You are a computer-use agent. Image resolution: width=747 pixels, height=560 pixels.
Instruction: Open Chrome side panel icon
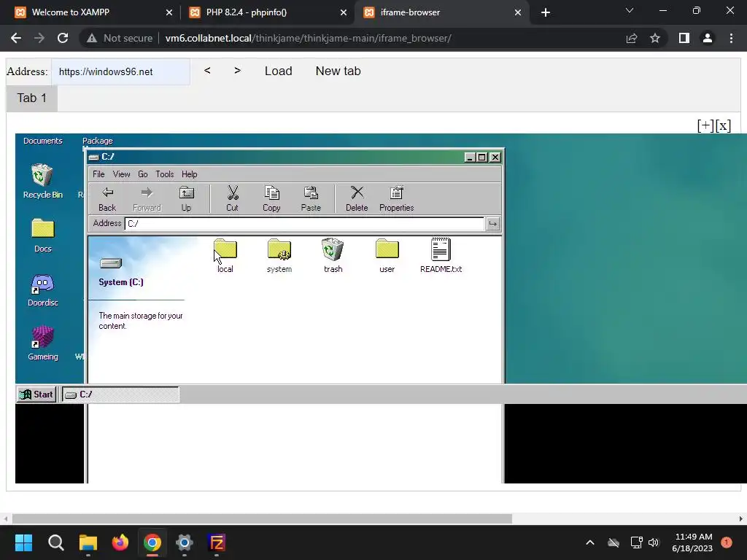(x=684, y=38)
